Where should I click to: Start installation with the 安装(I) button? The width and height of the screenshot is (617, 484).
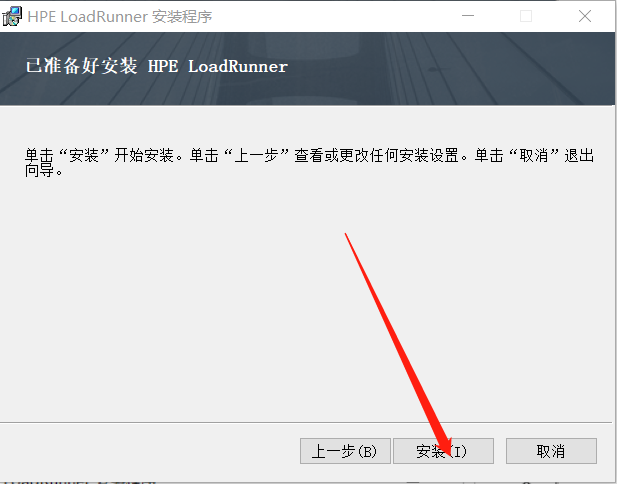tap(443, 451)
